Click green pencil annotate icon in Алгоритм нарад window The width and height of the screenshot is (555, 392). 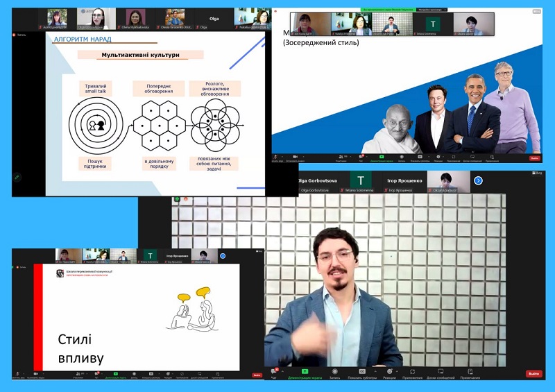17,177
